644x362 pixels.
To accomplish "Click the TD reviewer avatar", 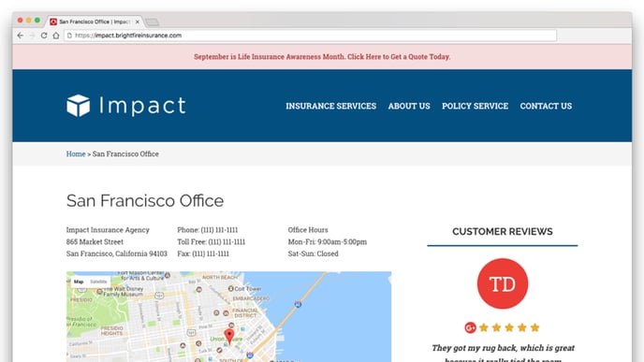I will tap(503, 283).
